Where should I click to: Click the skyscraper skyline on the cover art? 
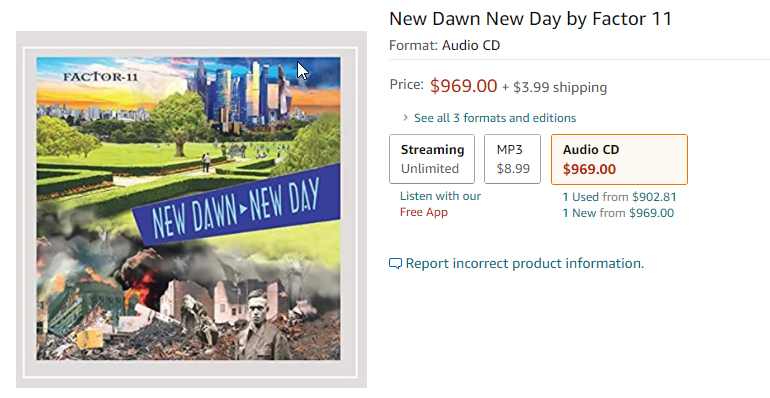pyautogui.click(x=243, y=96)
